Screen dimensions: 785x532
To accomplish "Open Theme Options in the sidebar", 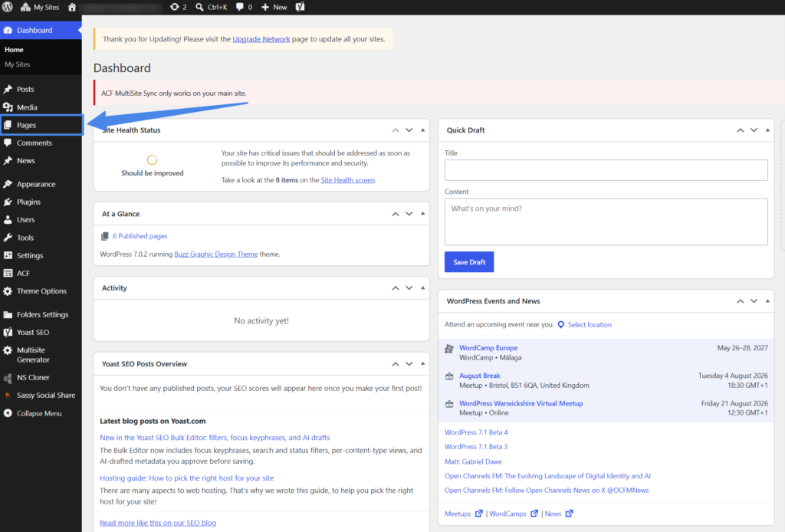I will (41, 291).
